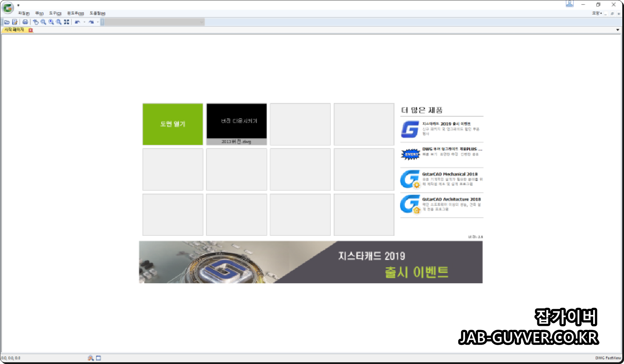Click the orange-red status bar icon
Screen dimensions: 624x364
click(91, 358)
